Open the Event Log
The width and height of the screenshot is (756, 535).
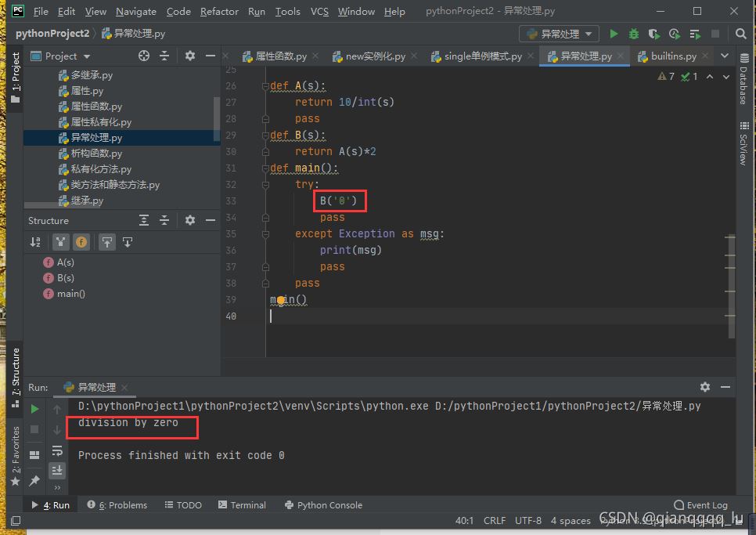(700, 505)
